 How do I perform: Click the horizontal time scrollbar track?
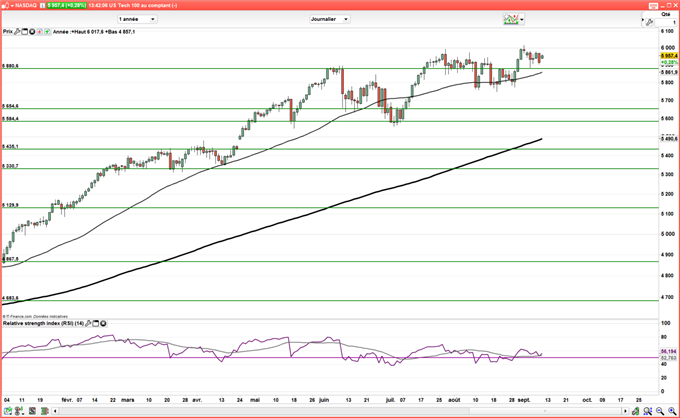(x=340, y=411)
